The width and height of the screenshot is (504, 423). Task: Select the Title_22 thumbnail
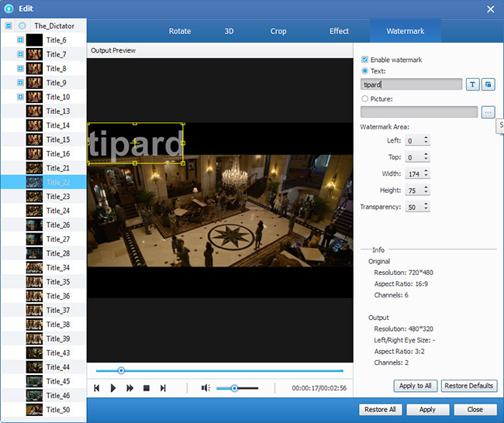pos(34,182)
